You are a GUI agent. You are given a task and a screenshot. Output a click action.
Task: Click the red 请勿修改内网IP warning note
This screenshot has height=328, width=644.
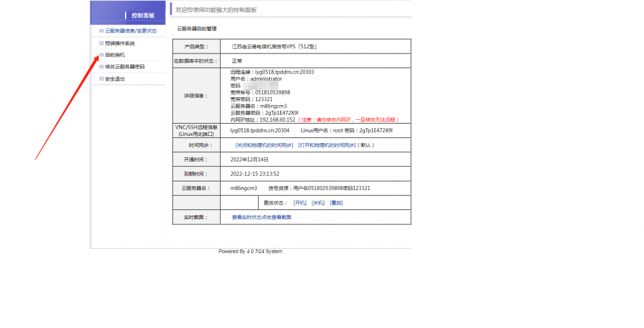[x=348, y=120]
